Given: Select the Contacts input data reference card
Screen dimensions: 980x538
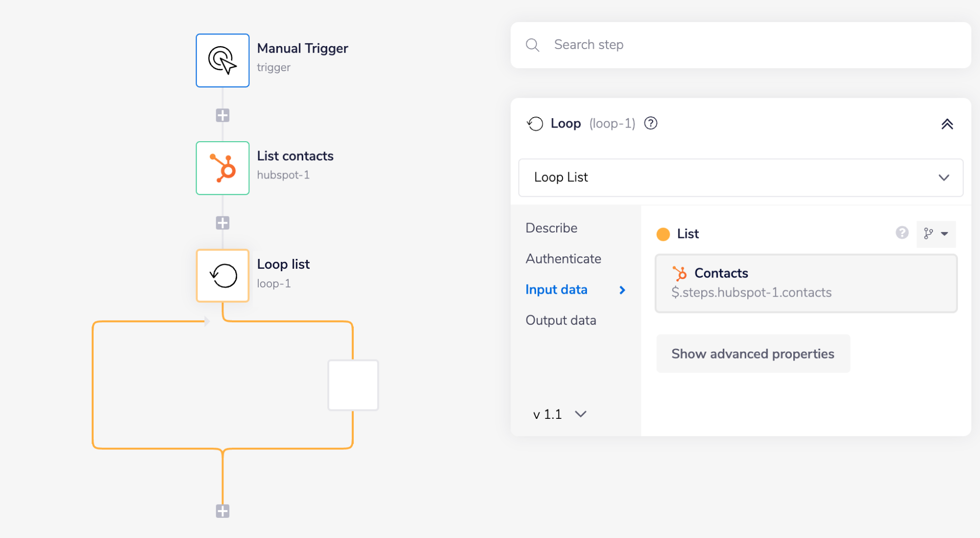Looking at the screenshot, I should 806,283.
